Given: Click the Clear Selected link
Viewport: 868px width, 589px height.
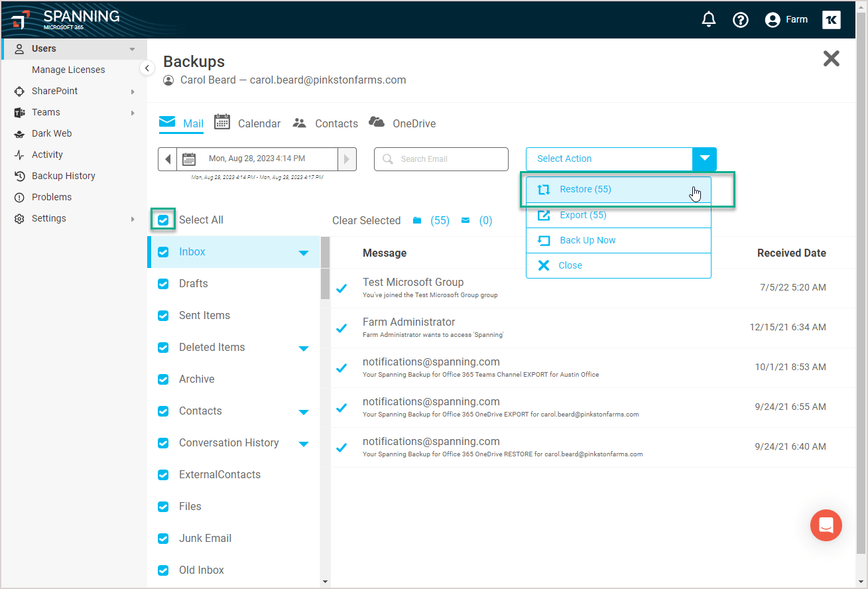Looking at the screenshot, I should point(366,220).
